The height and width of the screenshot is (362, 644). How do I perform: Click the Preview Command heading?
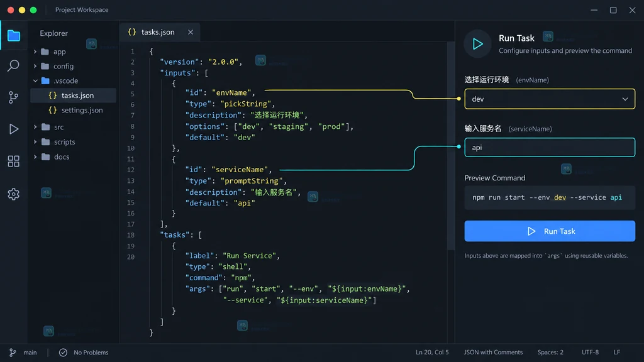[x=494, y=178]
